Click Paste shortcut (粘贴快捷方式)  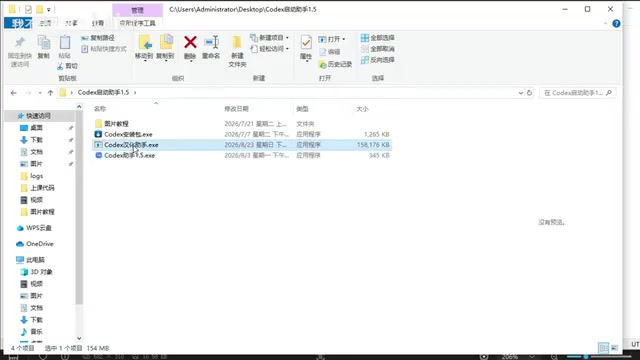104,49
